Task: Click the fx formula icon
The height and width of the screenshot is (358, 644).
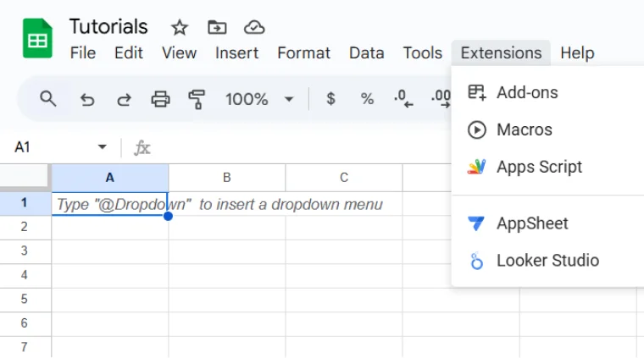Action: point(142,147)
